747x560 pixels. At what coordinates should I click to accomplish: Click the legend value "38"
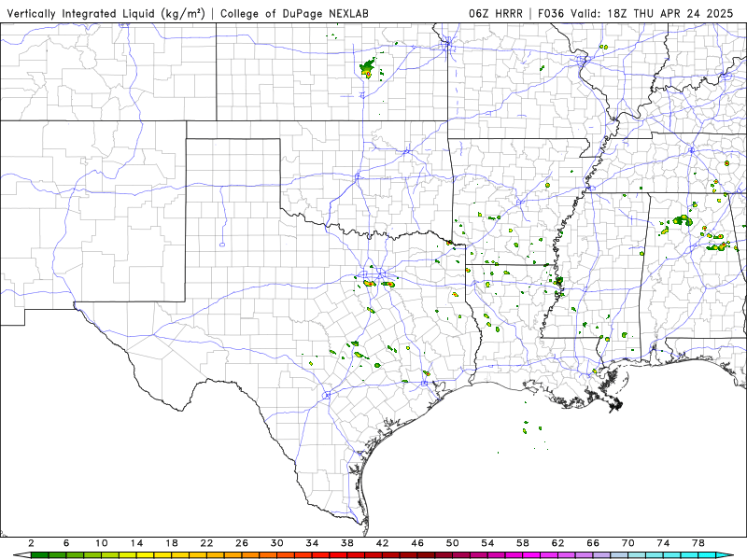[347, 543]
